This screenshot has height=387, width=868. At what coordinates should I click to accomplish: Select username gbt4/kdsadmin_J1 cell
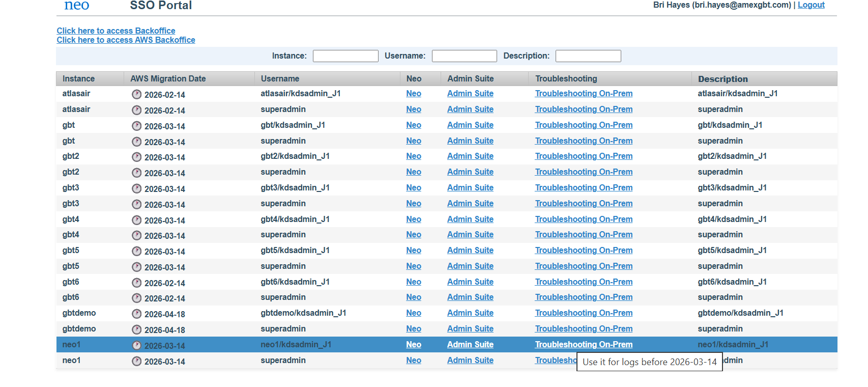(295, 219)
